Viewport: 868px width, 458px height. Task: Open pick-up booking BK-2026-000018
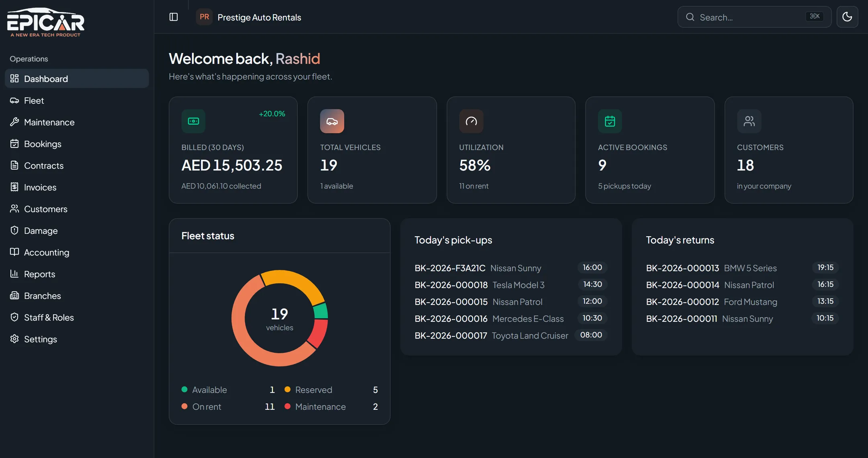pos(511,285)
